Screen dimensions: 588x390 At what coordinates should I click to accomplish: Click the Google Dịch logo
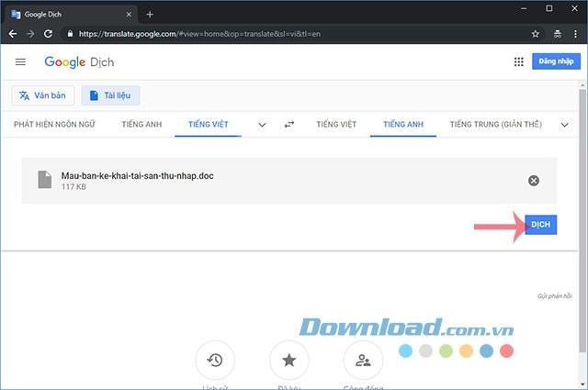click(x=79, y=62)
